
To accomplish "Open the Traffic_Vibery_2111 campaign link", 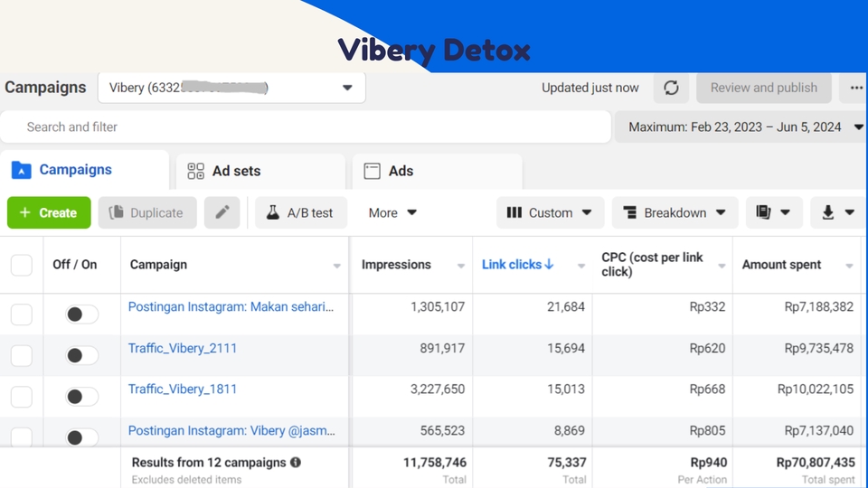I will (x=183, y=348).
